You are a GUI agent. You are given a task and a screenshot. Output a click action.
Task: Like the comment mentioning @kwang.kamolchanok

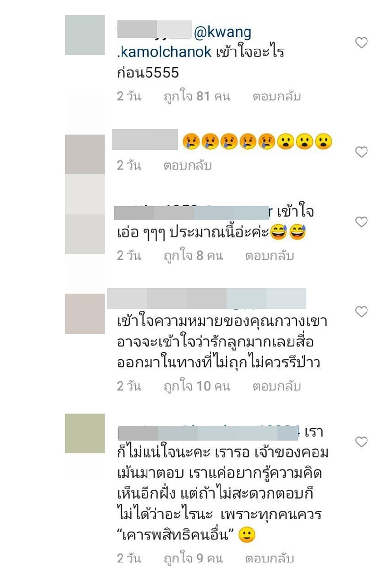point(361,43)
